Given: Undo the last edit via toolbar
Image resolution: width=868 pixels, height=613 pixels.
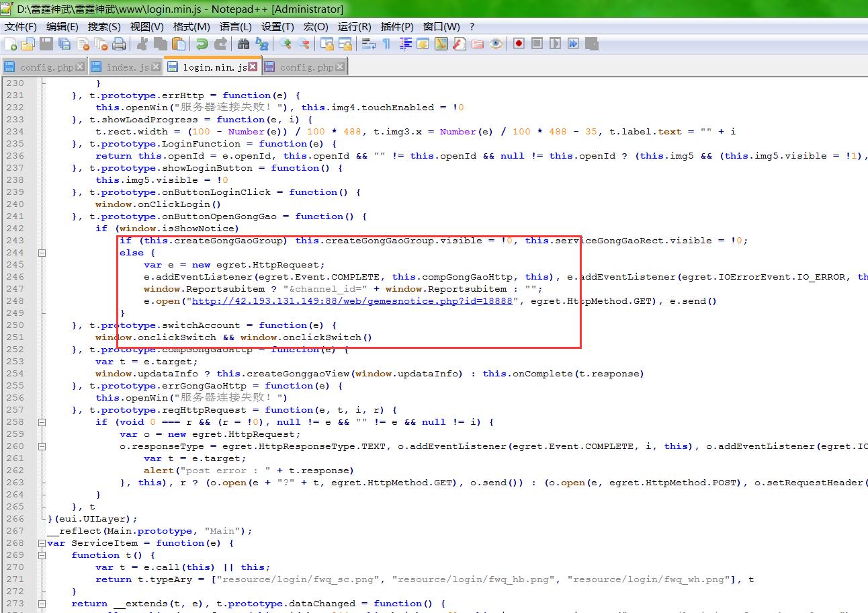Looking at the screenshot, I should pos(201,44).
